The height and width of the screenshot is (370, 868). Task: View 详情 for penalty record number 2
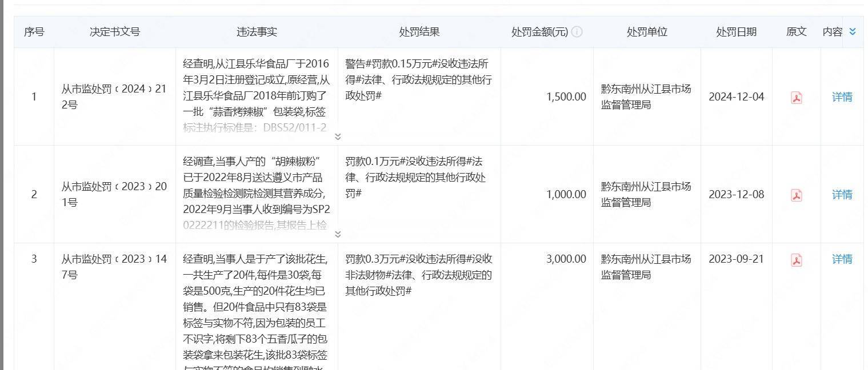[x=842, y=195]
